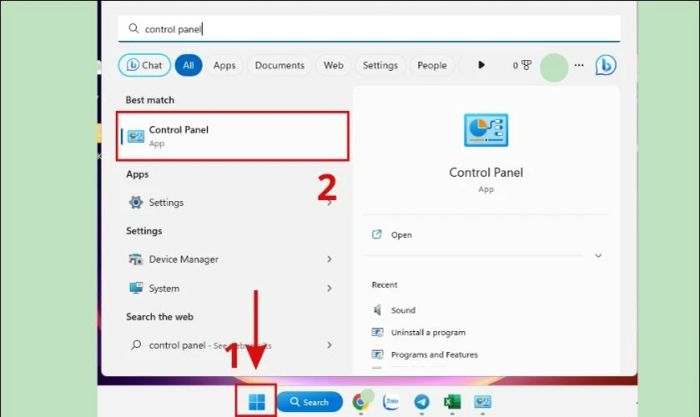Viewport: 700px width, 417px height.
Task: Click the Settings gear icon in results
Action: pyautogui.click(x=136, y=202)
